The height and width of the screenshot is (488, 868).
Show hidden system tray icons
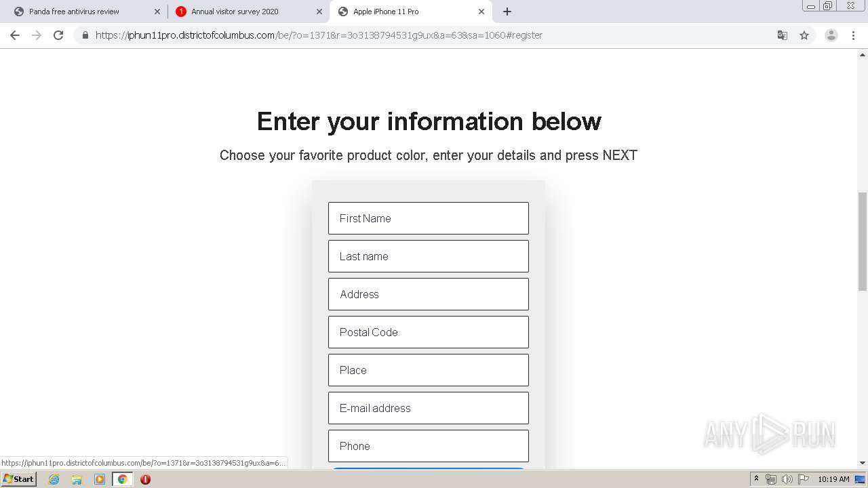click(x=757, y=479)
